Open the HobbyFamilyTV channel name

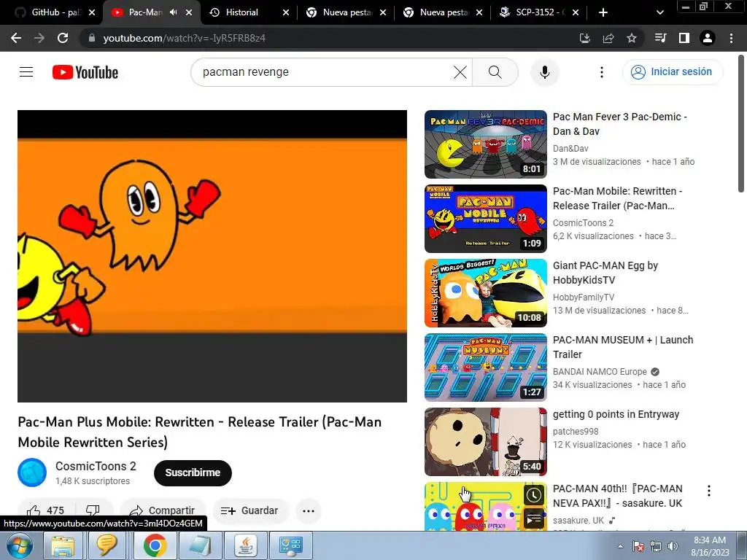(584, 297)
